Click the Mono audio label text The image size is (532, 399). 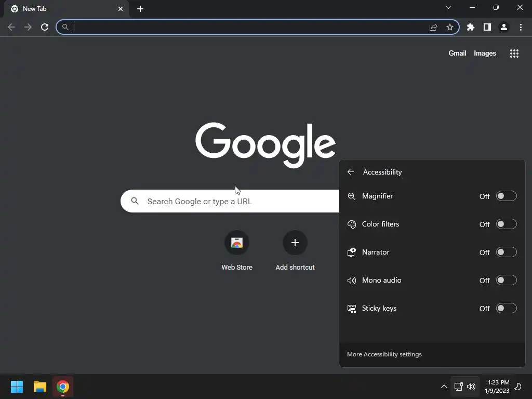(x=382, y=280)
